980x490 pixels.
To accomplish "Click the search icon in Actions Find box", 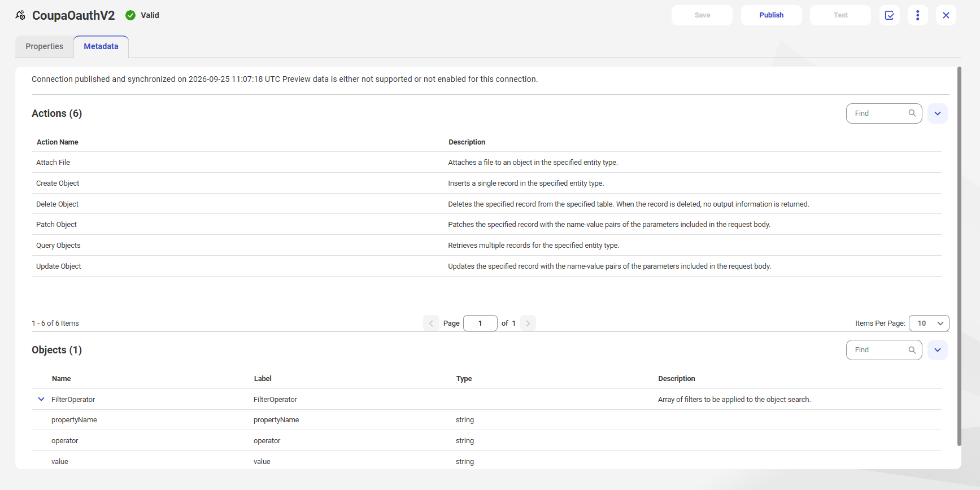I will 912,113.
